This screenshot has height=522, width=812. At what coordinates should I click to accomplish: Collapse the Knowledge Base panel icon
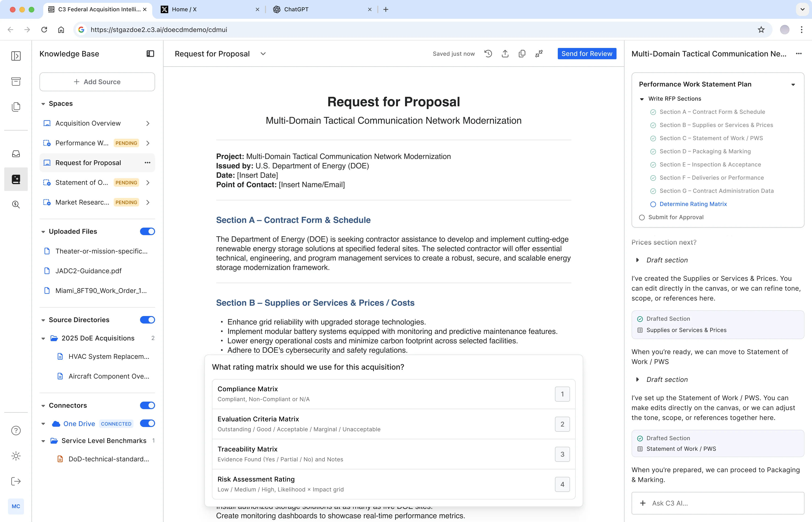[x=150, y=54]
